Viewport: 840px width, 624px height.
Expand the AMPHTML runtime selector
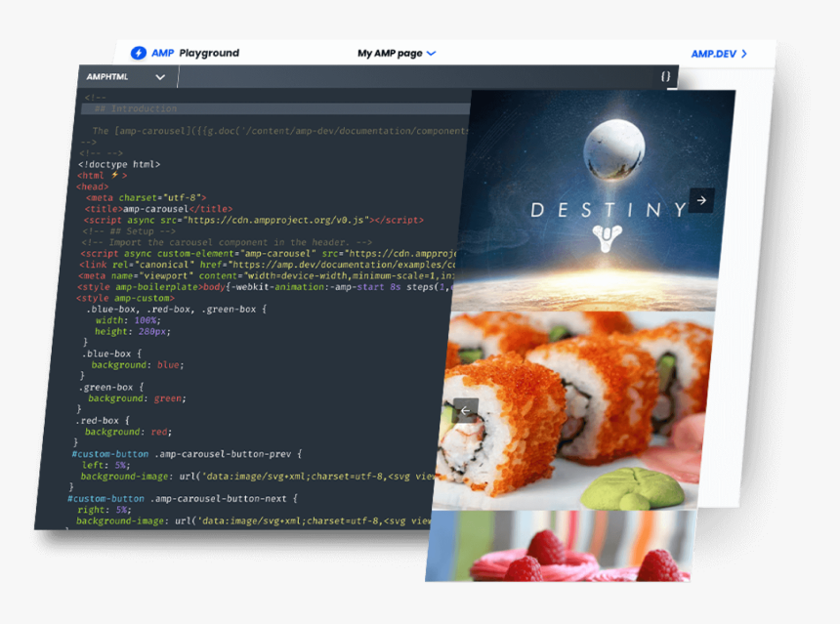126,77
